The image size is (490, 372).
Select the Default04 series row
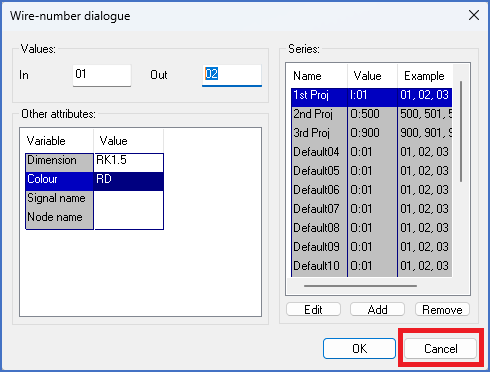click(x=371, y=154)
